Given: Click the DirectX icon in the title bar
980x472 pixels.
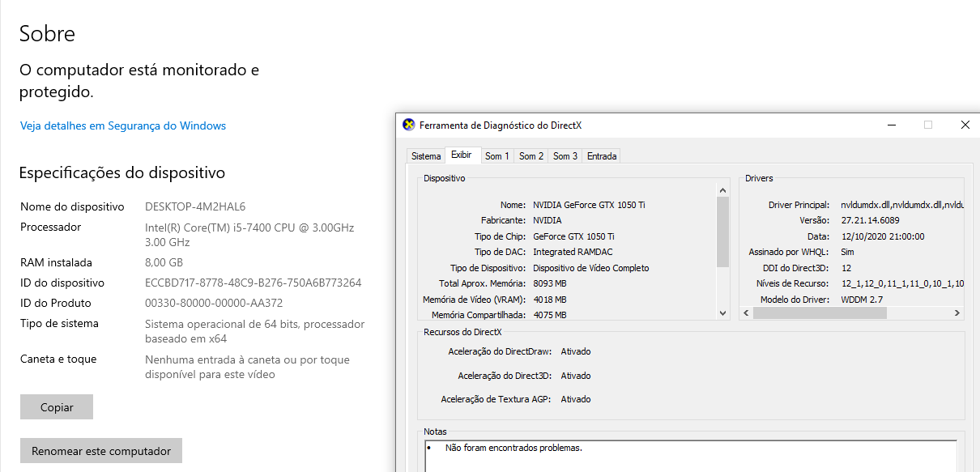Looking at the screenshot, I should (x=409, y=125).
